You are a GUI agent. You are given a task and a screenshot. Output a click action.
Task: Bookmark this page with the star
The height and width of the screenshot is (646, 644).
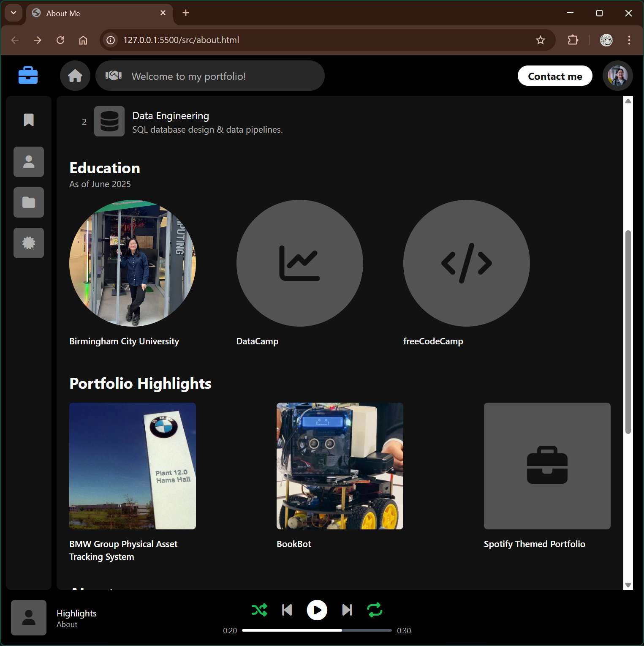tap(540, 40)
